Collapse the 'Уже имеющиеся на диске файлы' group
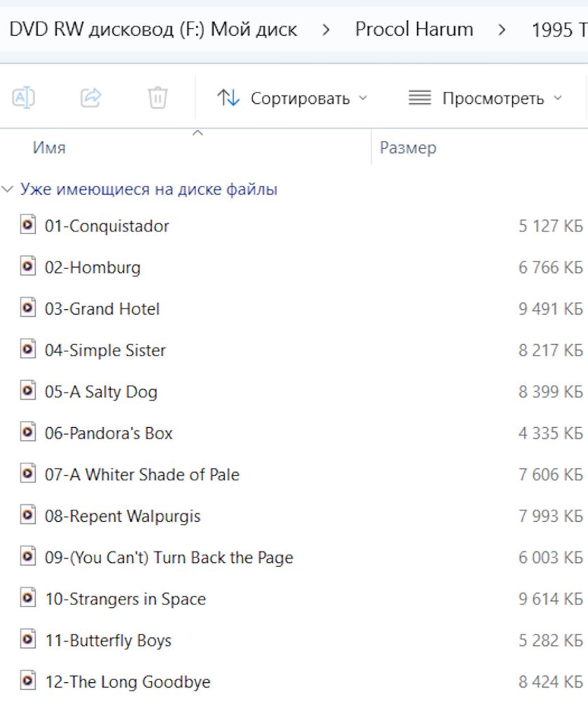Image resolution: width=588 pixels, height=718 pixels. 7,189
